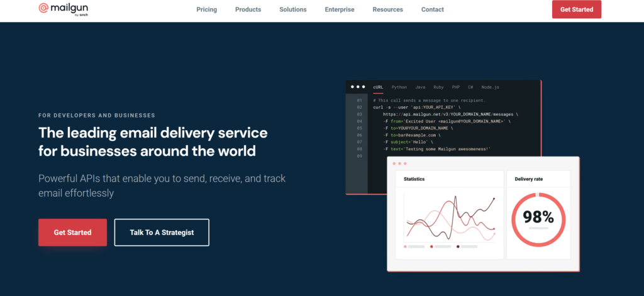The height and width of the screenshot is (296, 644).
Task: Click the 98% delivery rate ring
Action: (538, 217)
